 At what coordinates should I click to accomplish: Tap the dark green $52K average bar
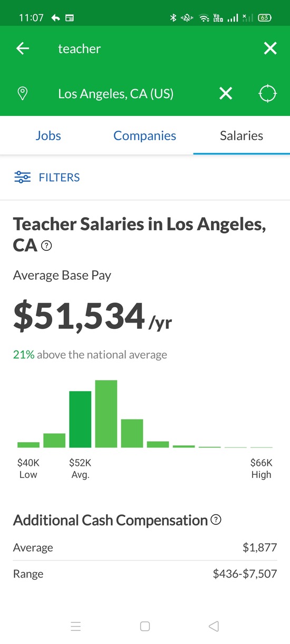(x=80, y=419)
